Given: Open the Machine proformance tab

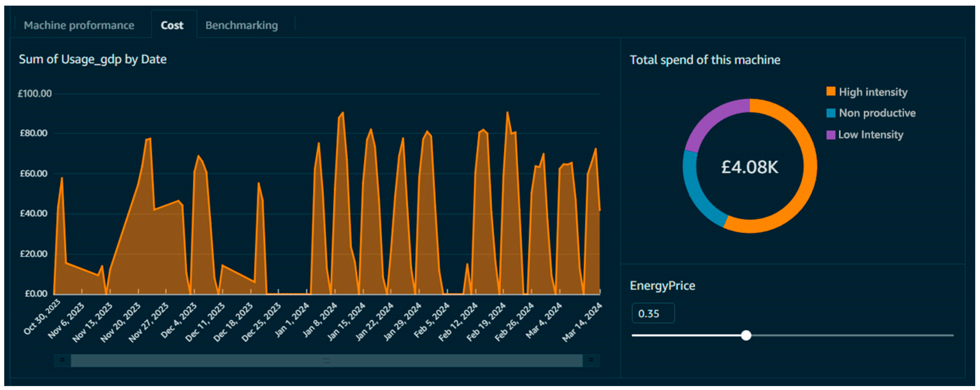Looking at the screenshot, I should pos(79,25).
